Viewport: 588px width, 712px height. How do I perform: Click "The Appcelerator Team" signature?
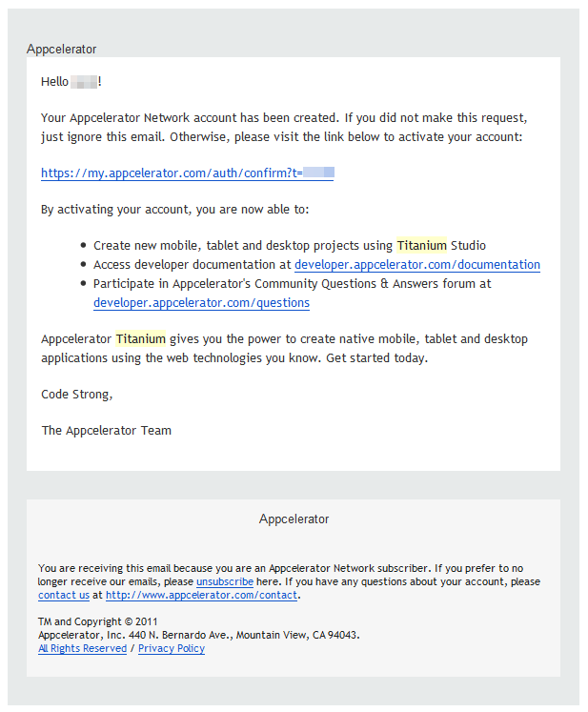(x=106, y=430)
